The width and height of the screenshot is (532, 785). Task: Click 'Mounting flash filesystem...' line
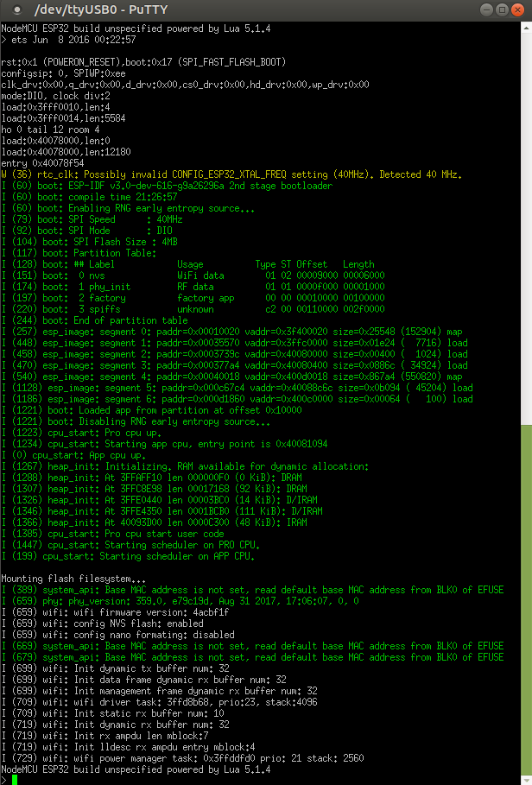73,579
